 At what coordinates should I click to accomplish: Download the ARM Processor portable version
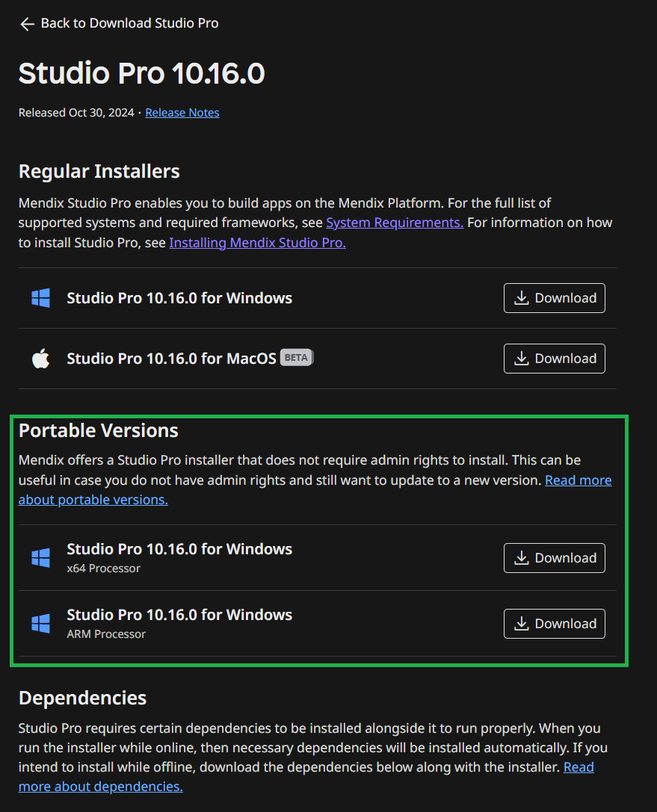[x=554, y=623]
